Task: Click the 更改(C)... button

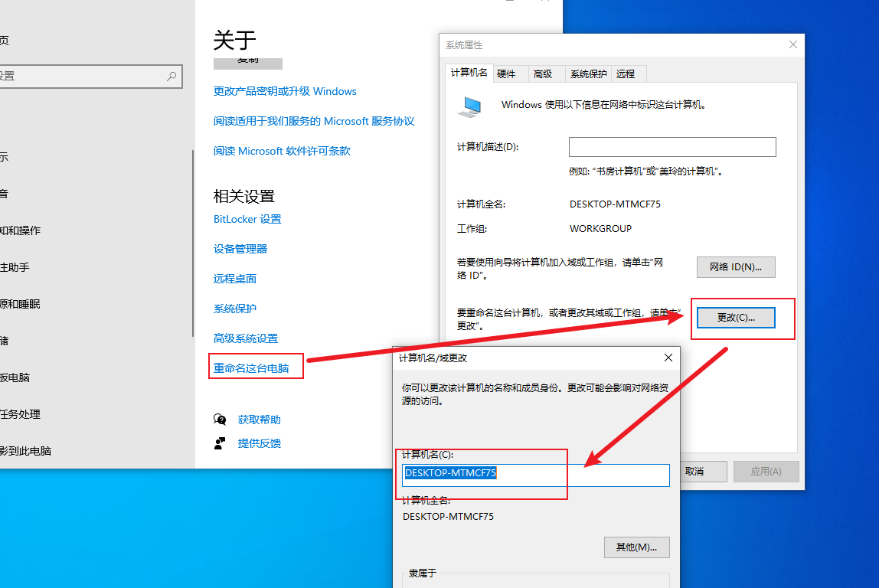Action: tap(736, 317)
